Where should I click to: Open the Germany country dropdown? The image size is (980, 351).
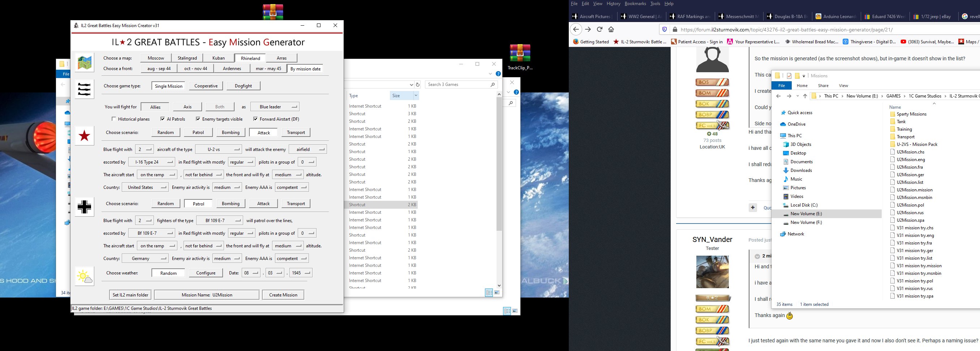pos(145,259)
